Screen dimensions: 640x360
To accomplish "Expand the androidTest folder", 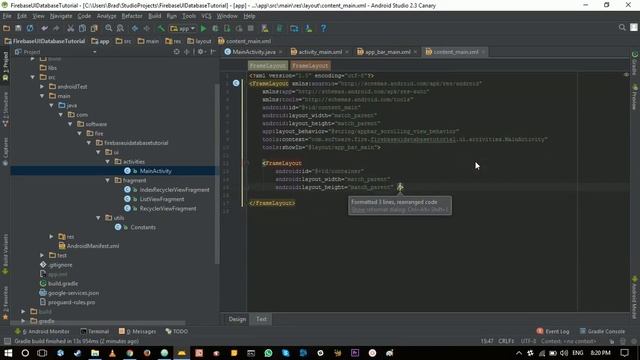I will [x=42, y=87].
